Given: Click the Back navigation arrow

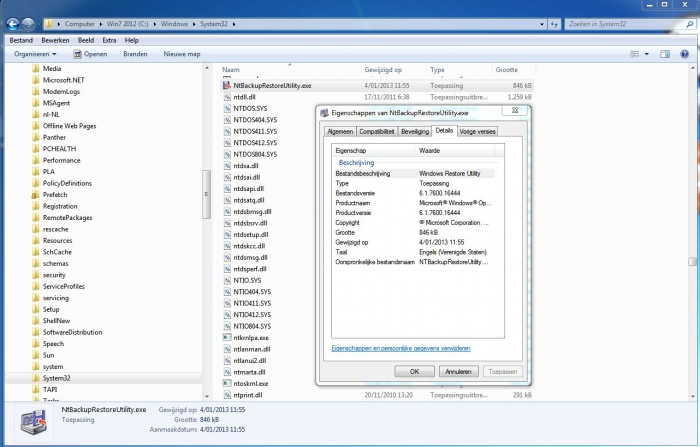Looking at the screenshot, I should [12, 24].
